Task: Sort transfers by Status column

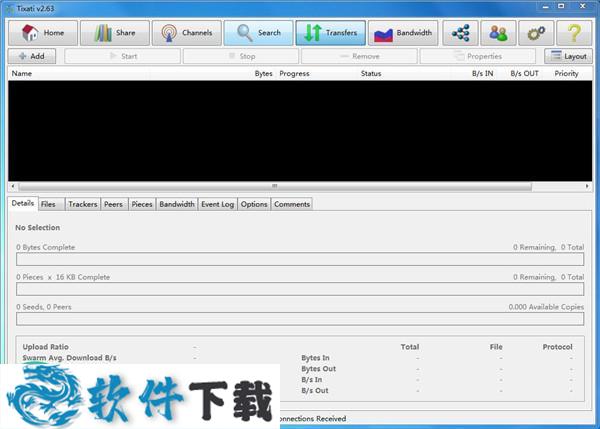Action: pyautogui.click(x=371, y=73)
